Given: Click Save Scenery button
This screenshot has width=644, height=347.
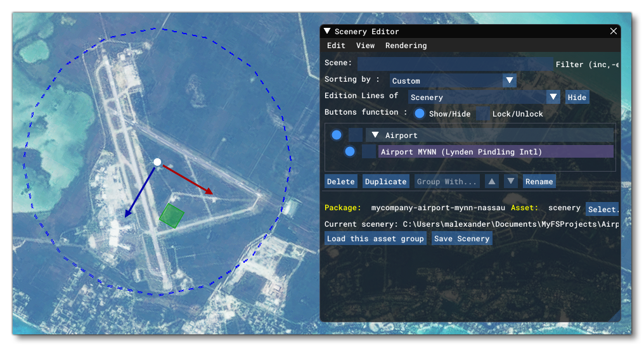Looking at the screenshot, I should [x=461, y=238].
